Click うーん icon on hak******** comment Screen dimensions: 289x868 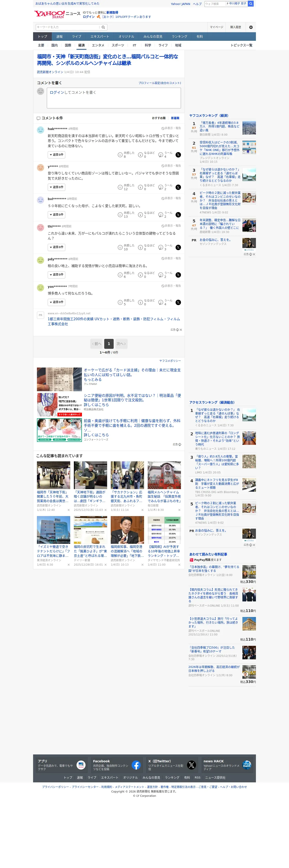(x=160, y=155)
